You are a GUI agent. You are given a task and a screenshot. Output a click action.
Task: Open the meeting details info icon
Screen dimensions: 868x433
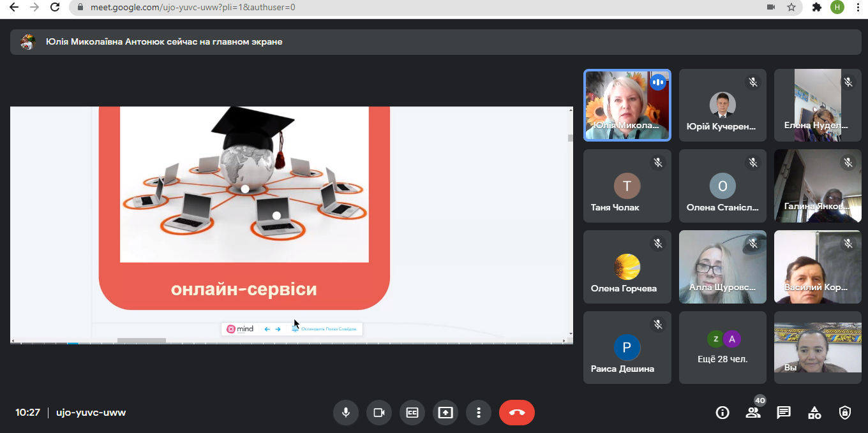point(722,413)
